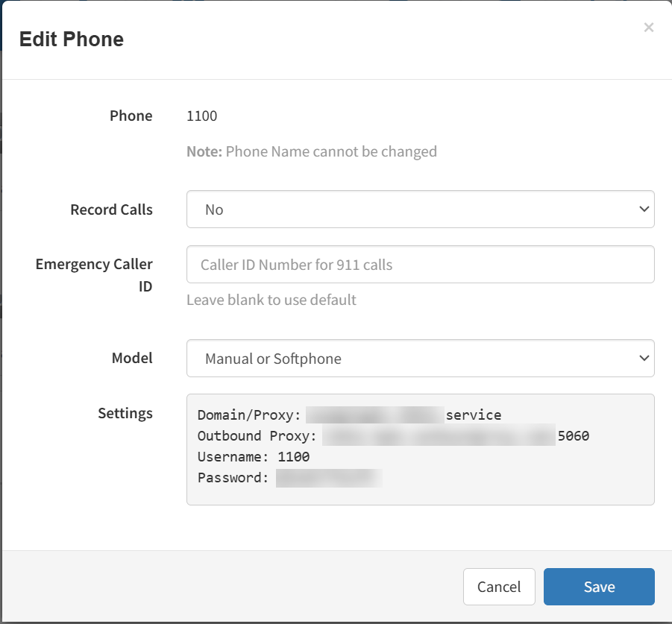Image resolution: width=672 pixels, height=624 pixels.
Task: Click the Domain/Proxy line in Settings
Action: pyautogui.click(x=349, y=415)
